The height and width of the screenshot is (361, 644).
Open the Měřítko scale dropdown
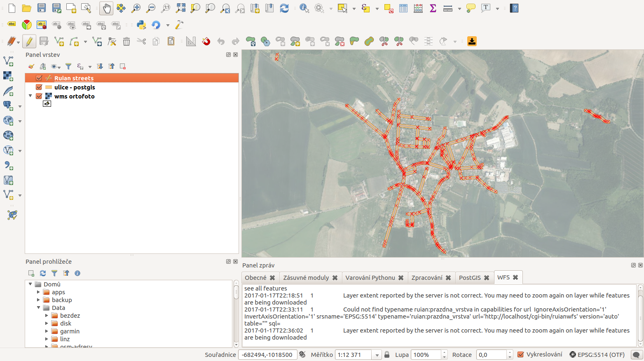377,355
